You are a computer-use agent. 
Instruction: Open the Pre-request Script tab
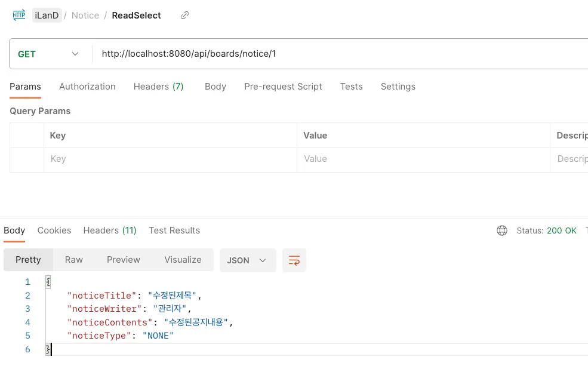283,87
